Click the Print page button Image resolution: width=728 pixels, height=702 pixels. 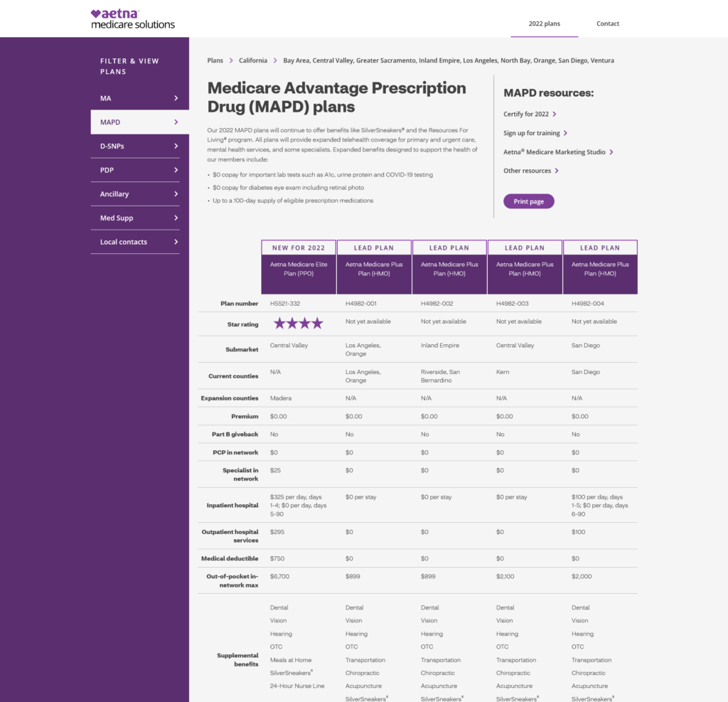coord(529,201)
